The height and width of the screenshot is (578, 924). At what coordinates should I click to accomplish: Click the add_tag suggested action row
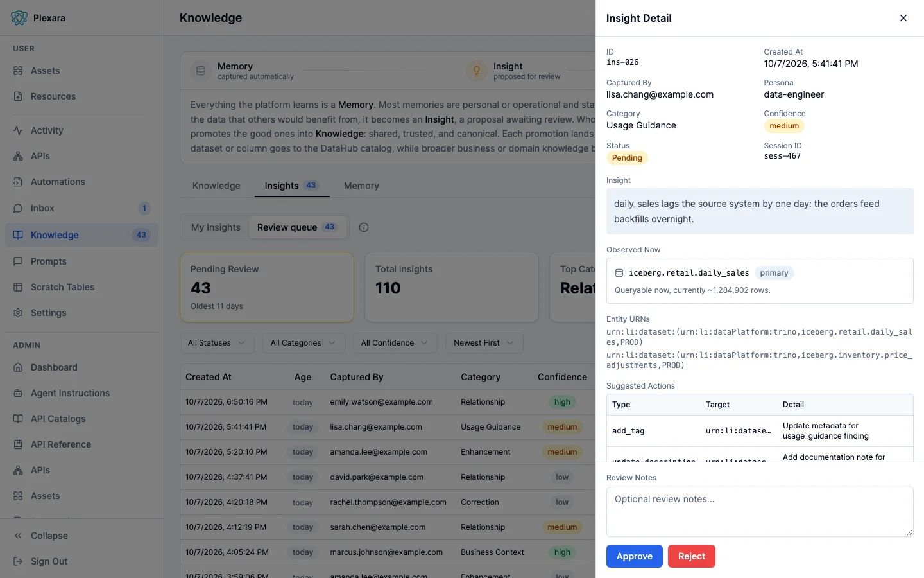[760, 431]
